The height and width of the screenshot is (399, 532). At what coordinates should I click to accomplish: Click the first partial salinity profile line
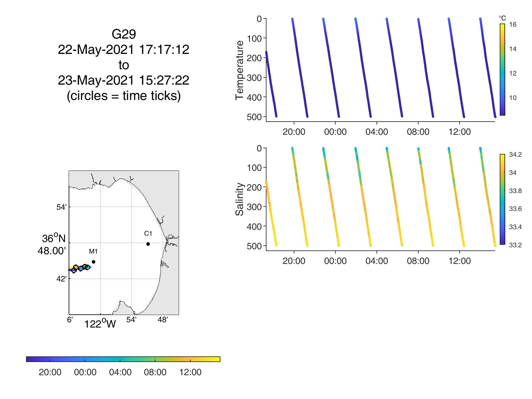point(271,214)
